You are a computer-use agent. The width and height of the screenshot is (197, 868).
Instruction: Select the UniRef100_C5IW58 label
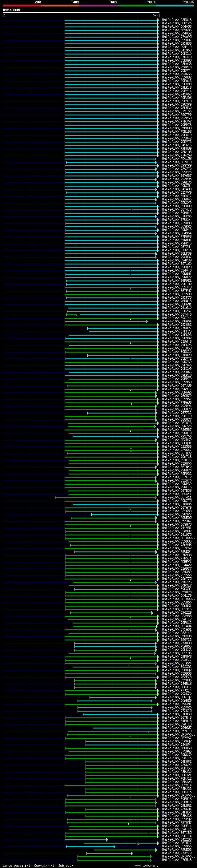tap(177, 349)
